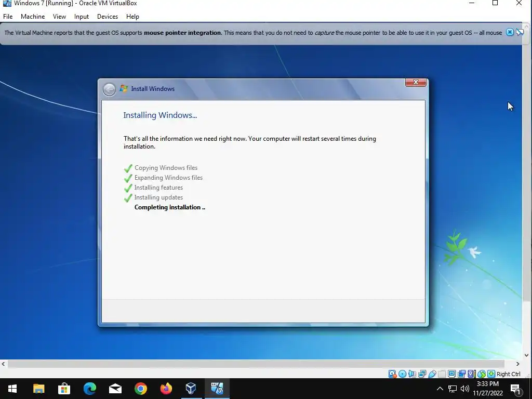532x399 pixels.
Task: Click the Expanding Windows files step
Action: [x=168, y=178]
